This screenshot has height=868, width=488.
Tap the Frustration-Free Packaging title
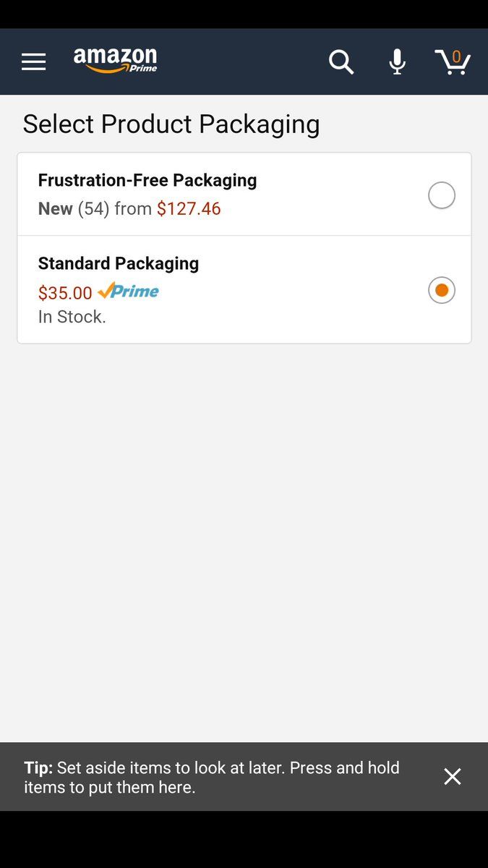tap(147, 180)
